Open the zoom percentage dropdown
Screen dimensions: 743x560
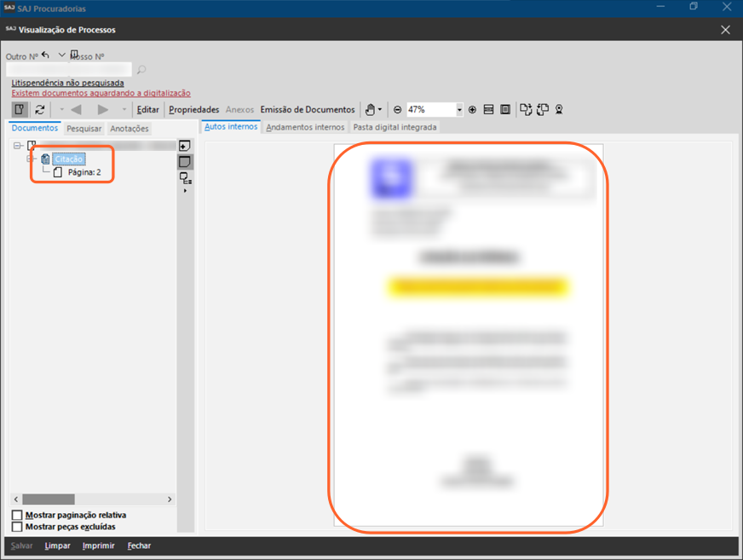[459, 110]
